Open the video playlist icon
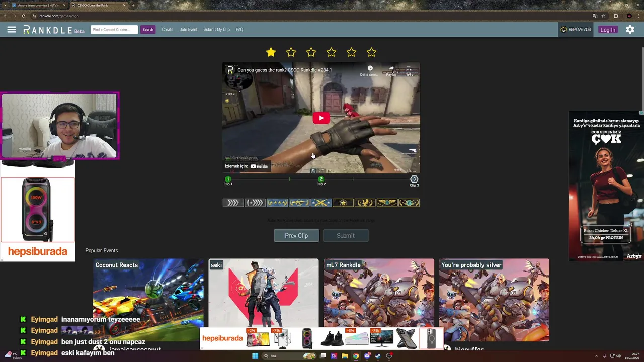This screenshot has width=644, height=362. 409,68
